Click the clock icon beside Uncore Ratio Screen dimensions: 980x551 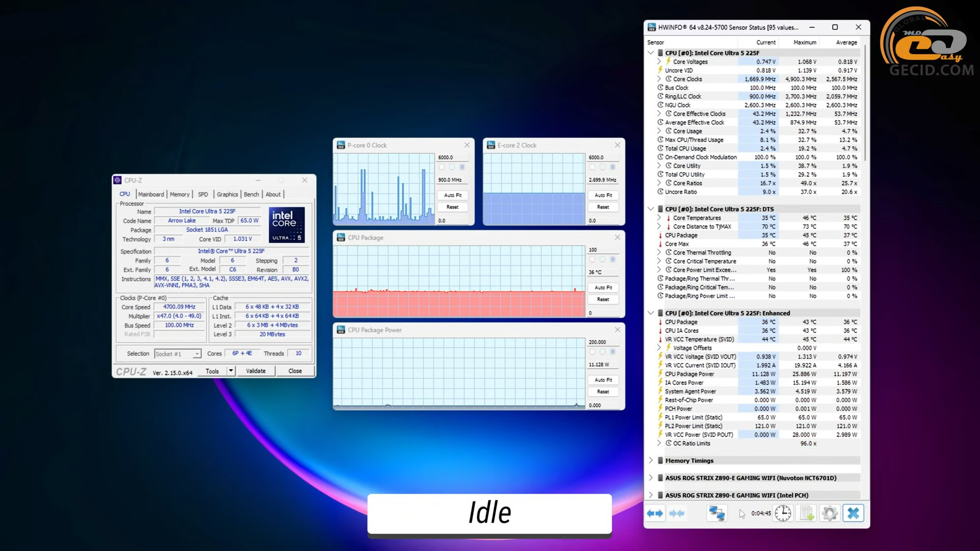pyautogui.click(x=660, y=192)
